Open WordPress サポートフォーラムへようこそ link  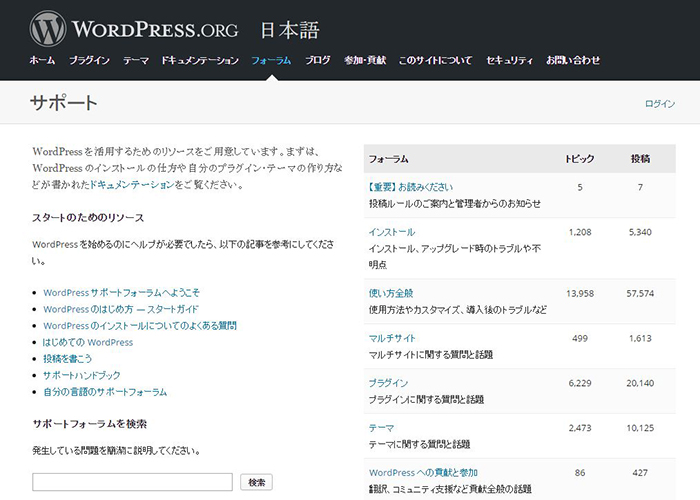click(121, 293)
